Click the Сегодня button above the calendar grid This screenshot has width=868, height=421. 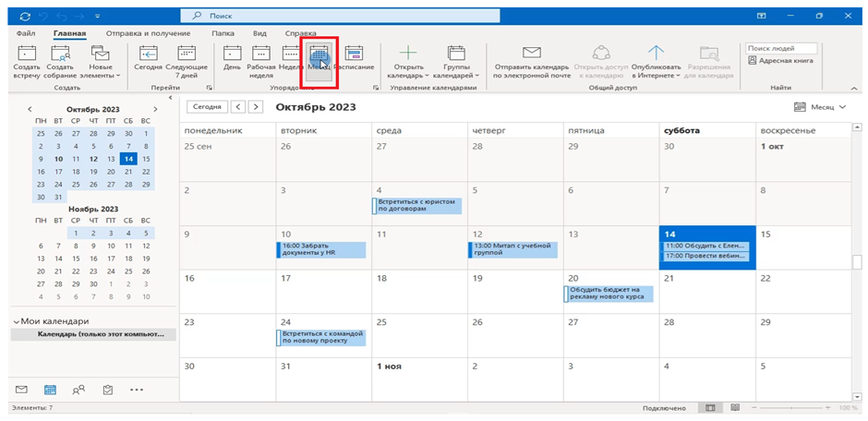206,107
